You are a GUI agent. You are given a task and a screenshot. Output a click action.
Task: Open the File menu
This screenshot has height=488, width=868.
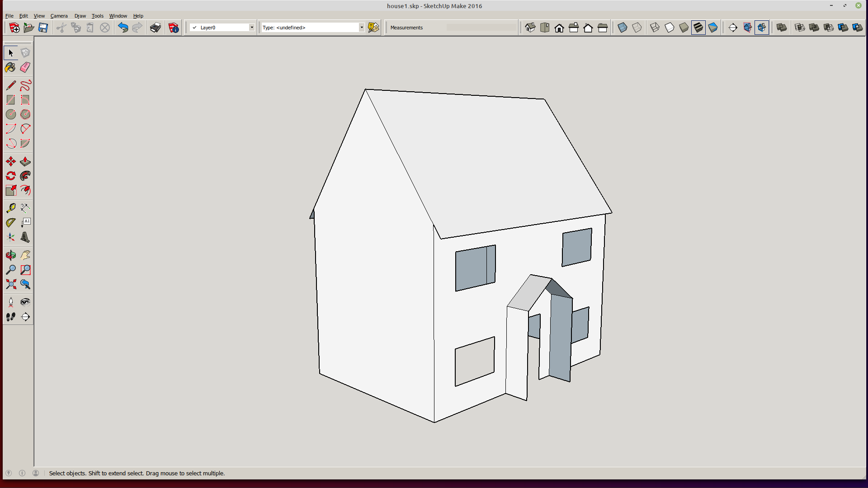(x=9, y=16)
